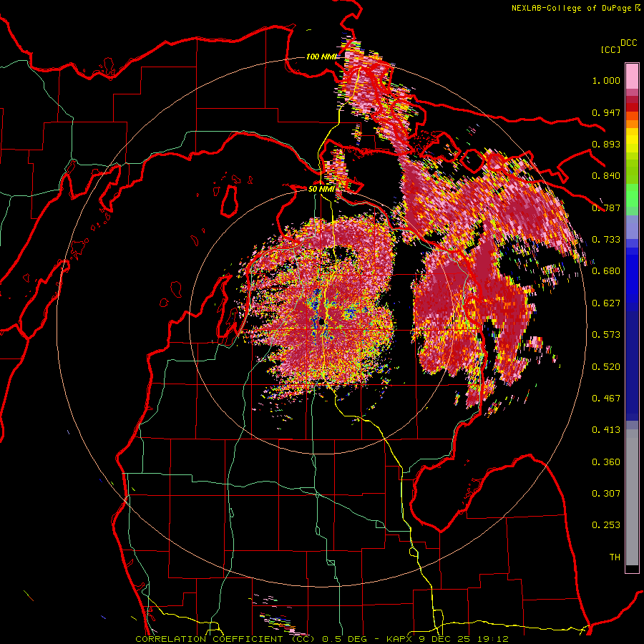The width and height of the screenshot is (644, 644).
Task: Click the DCC label above the color bar
Action: point(629,43)
